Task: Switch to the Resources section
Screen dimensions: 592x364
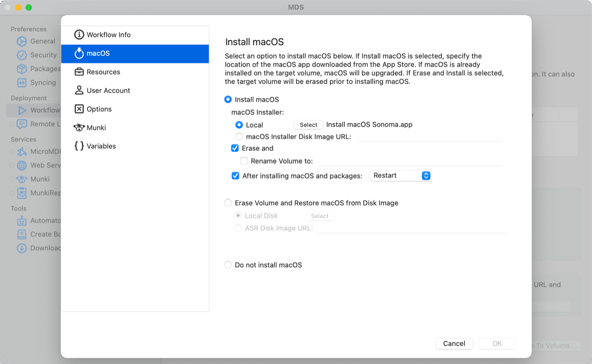Action: (x=135, y=72)
